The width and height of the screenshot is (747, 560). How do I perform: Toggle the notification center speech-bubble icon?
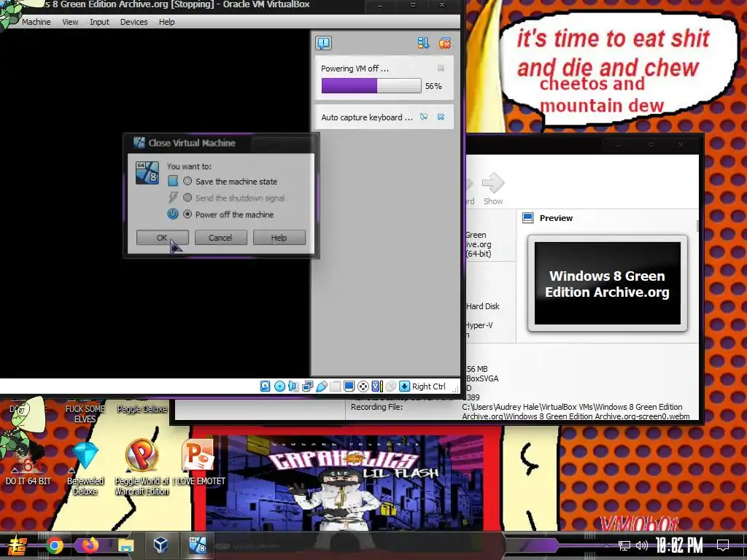click(x=323, y=43)
